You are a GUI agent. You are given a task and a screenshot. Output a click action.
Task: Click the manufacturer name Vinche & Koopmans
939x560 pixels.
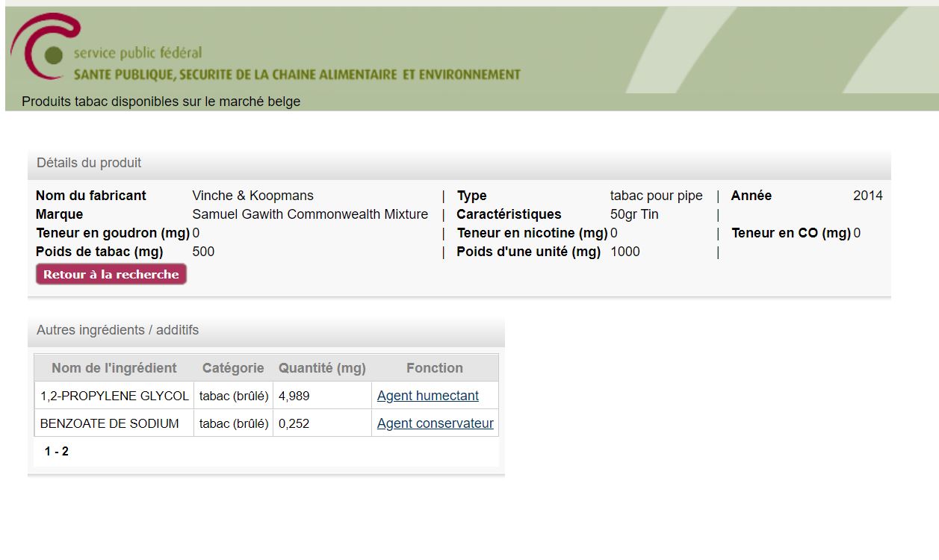[253, 196]
